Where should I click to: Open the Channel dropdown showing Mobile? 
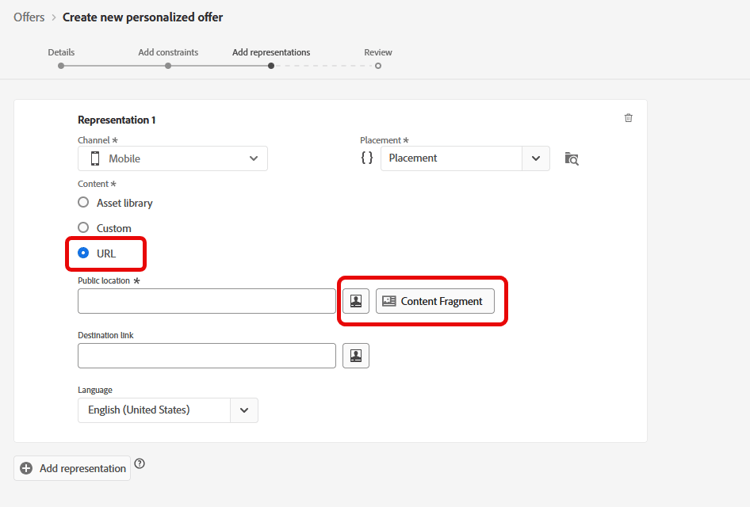coord(173,158)
